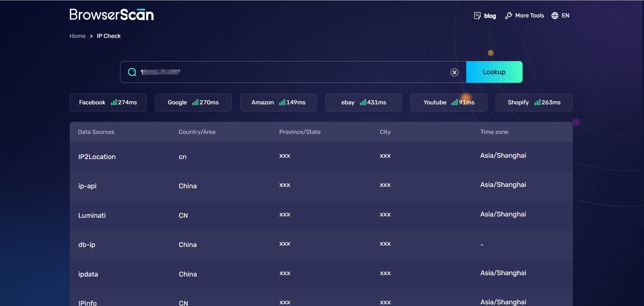Change language via globe icon
Image resolution: width=644 pixels, height=306 pixels.
click(555, 16)
